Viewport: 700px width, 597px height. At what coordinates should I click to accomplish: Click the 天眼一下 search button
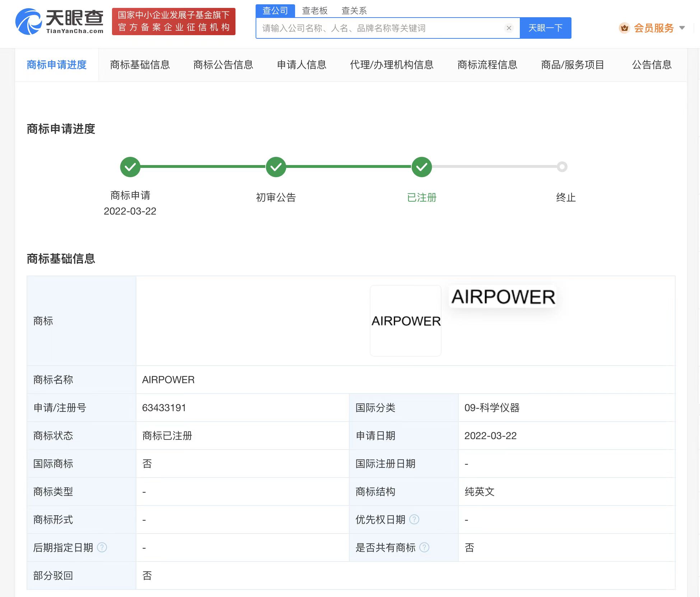coord(545,28)
